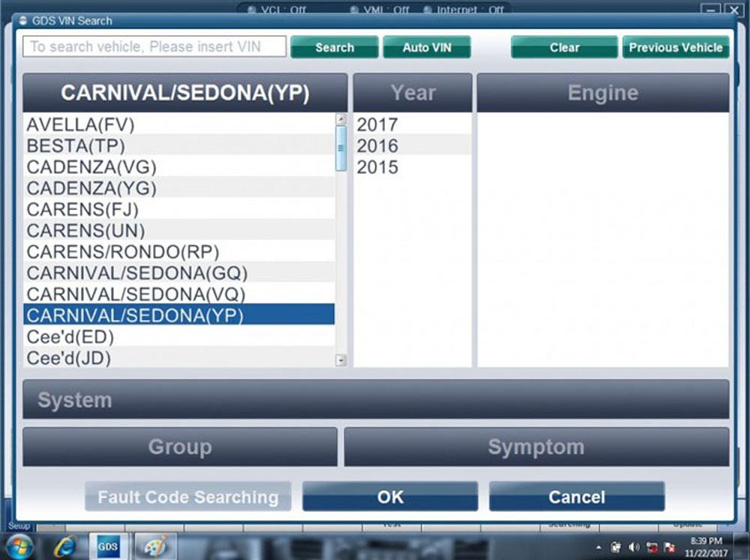The image size is (750, 560).
Task: Choose model year 2015
Action: coord(412,167)
